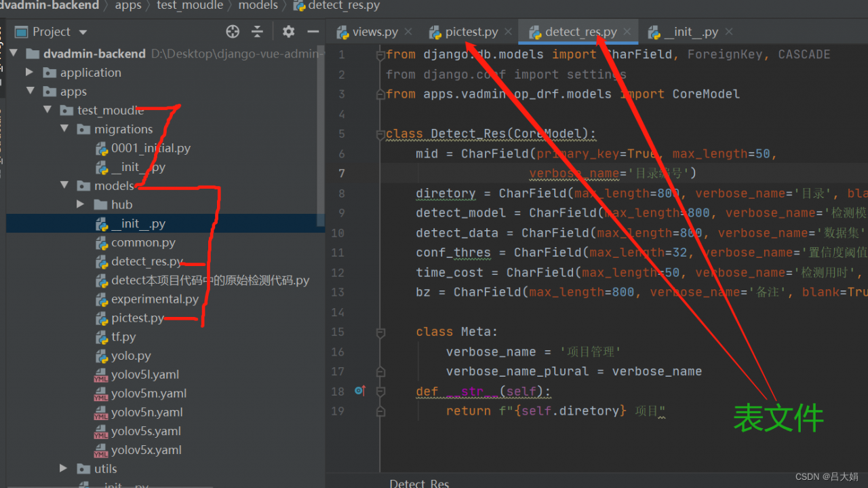Image resolution: width=868 pixels, height=488 pixels.
Task: Click the override gutter icon on line 18
Action: click(x=360, y=391)
